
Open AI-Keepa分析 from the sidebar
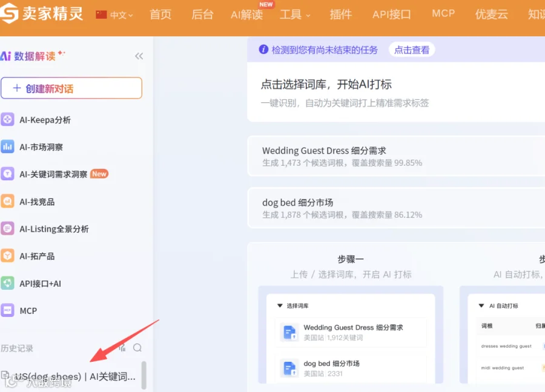point(45,120)
